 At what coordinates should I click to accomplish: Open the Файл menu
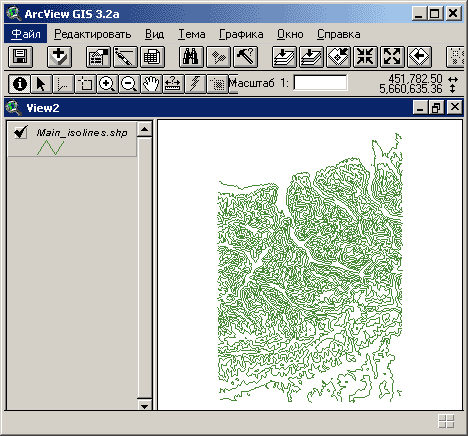coord(26,34)
